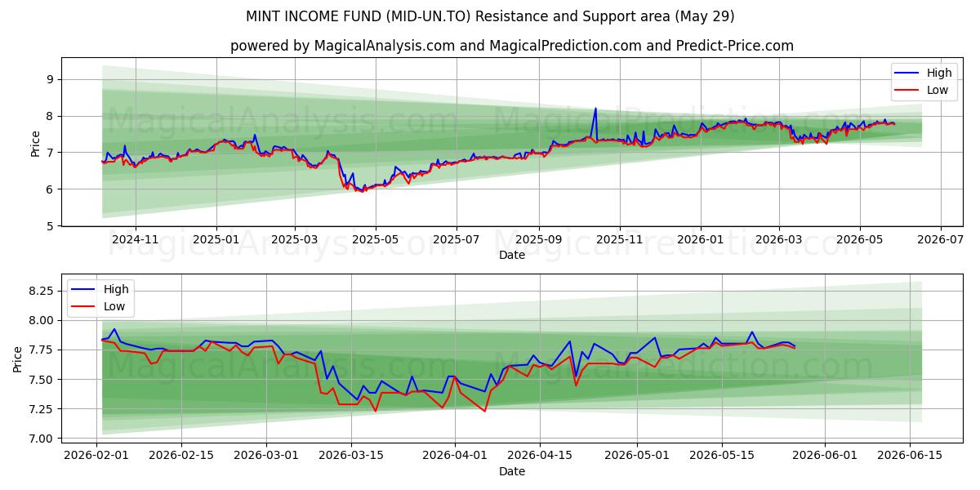Screen dimensions: 980x490
Task: Click the '2025-03' x-axis label
Action: click(295, 240)
